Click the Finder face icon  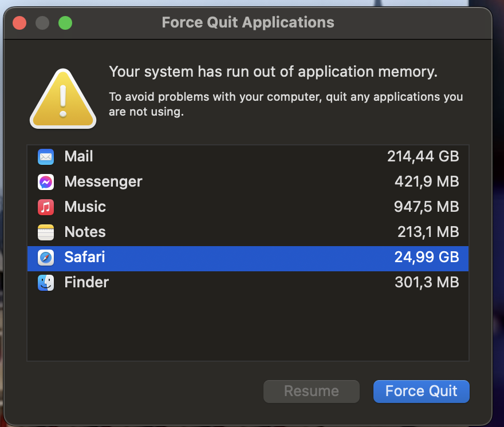(46, 282)
